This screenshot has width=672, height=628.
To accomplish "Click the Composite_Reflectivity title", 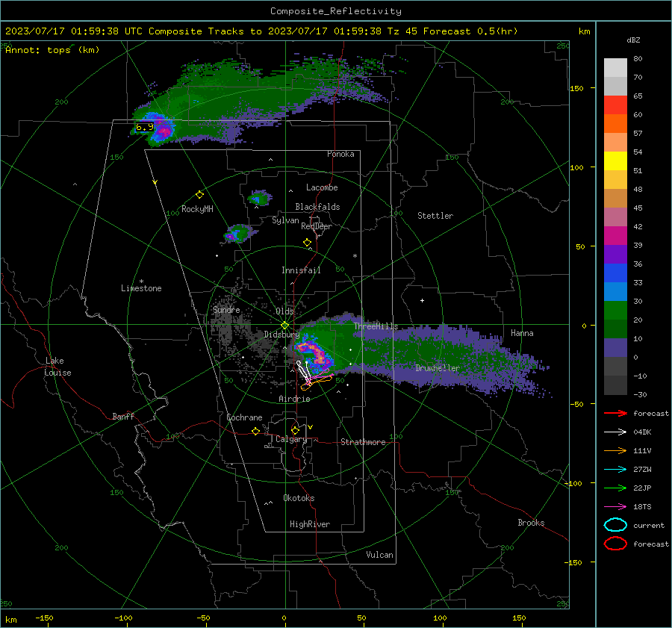I will (x=335, y=11).
